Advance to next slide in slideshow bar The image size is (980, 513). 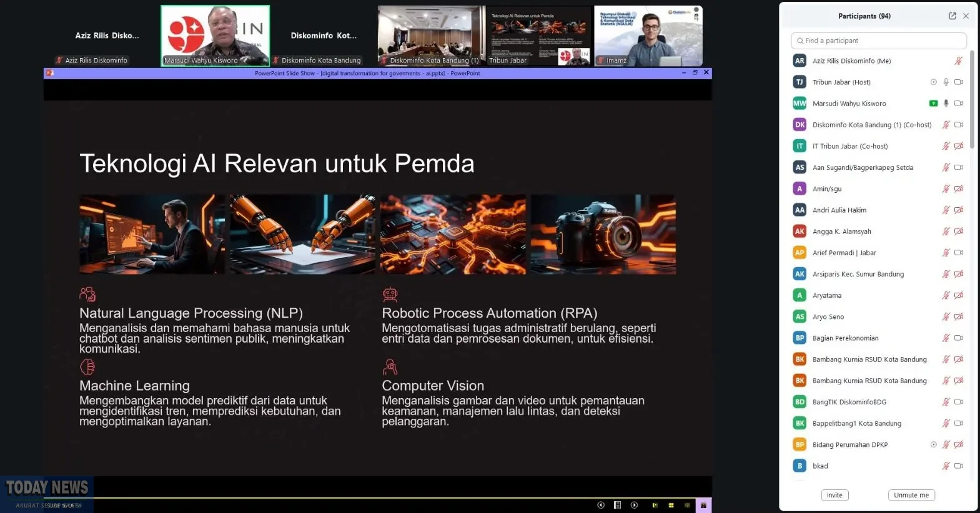tap(634, 505)
